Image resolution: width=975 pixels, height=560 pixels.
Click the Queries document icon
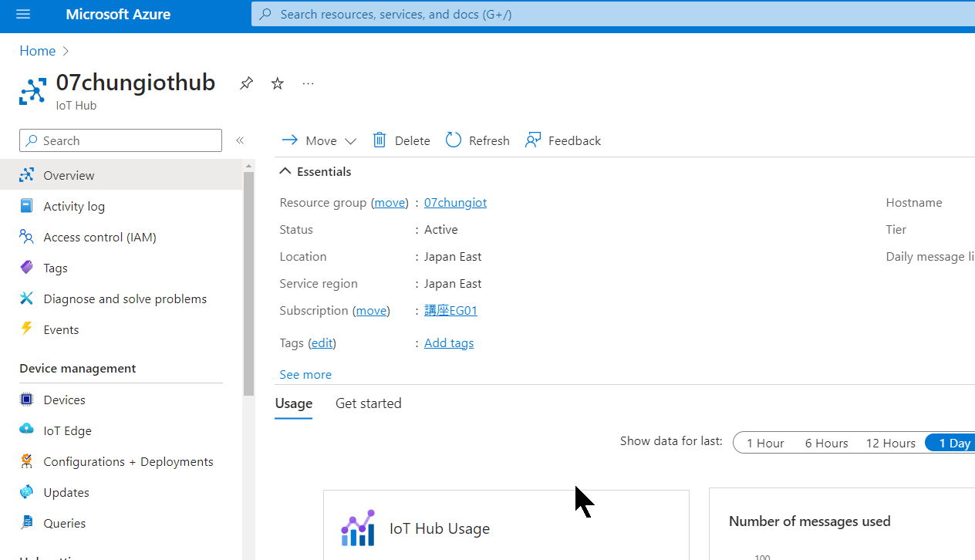point(27,523)
